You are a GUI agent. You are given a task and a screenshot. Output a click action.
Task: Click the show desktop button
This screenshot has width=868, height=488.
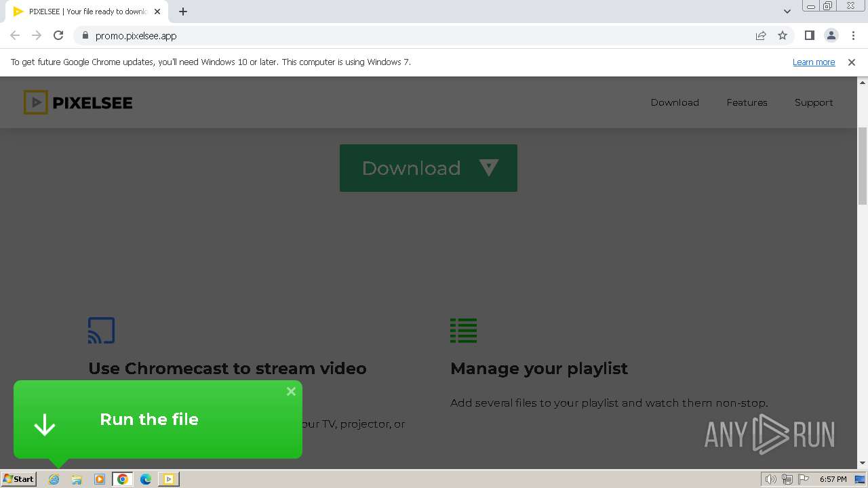[x=861, y=479]
